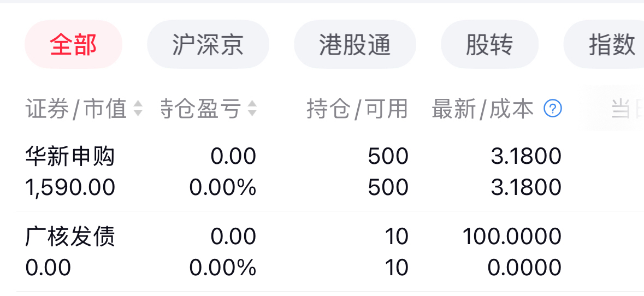Tap the 0.00% profit of 广核发债
Image resolution: width=644 pixels, height=296 pixels.
[x=223, y=268]
